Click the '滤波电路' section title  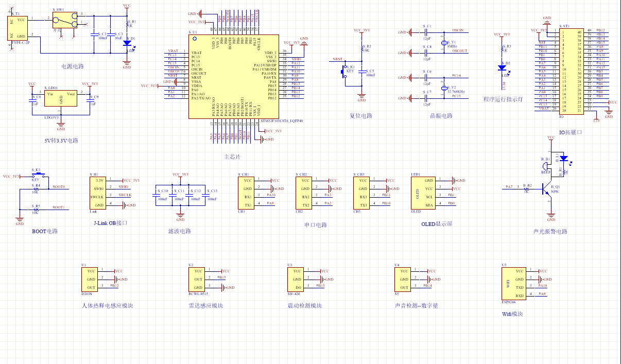[x=180, y=231]
